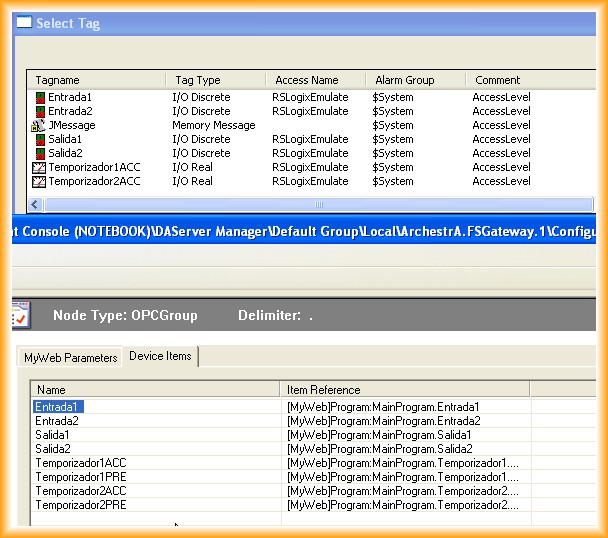
Task: Sort by the Alarm Group column header
Action: point(414,80)
